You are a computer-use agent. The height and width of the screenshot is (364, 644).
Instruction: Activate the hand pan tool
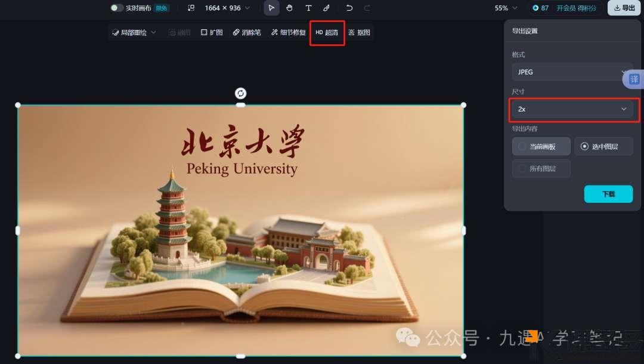click(289, 8)
